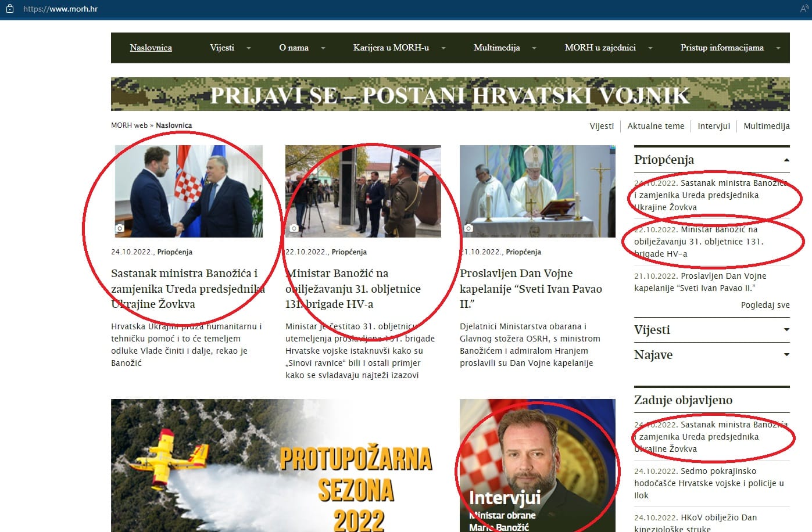Expand the Vijesti nav menu arrow

tap(249, 48)
